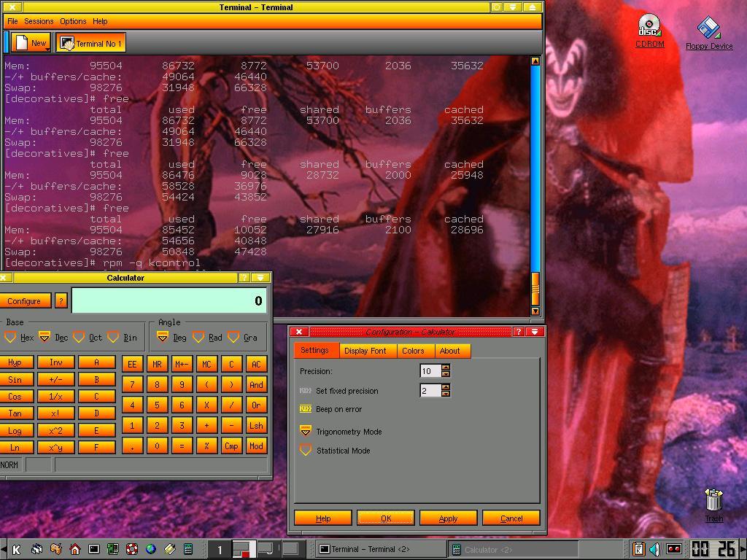Open the File menu in Terminal
Screen dimensions: 747x560
pos(13,21)
